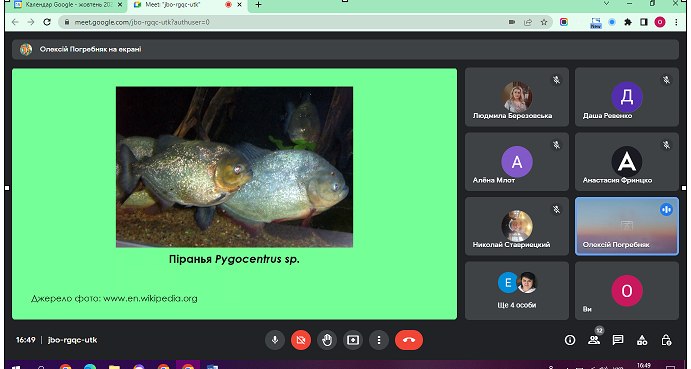
Task: Click muted mic icon on Людмила Березовська tile
Action: 557,80
